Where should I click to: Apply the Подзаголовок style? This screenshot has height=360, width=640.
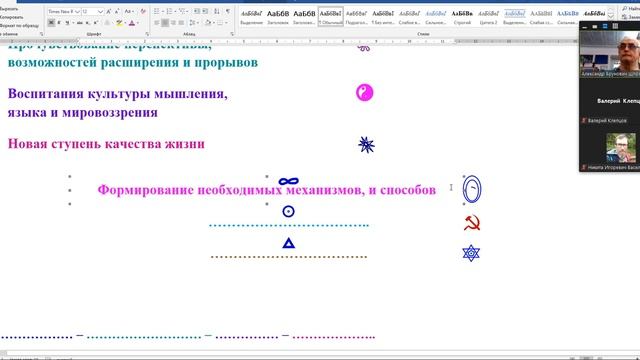(356, 17)
